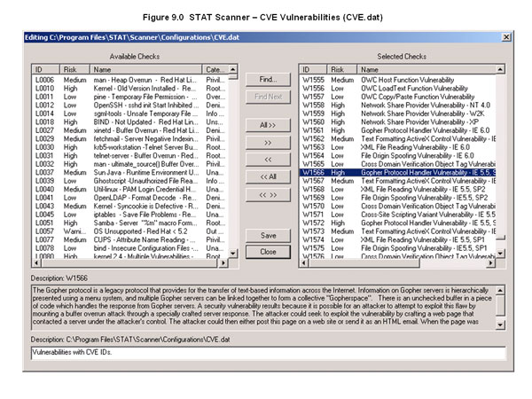Select row L0078 bind Insecure Configuration Files
Image resolution: width=532 pixels, height=399 pixels.
(x=130, y=248)
